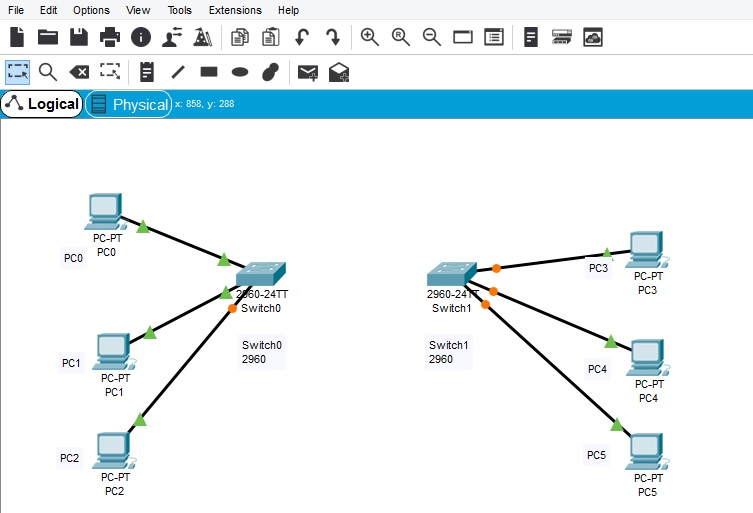
Task: Open the Extensions menu
Action: pyautogui.click(x=235, y=10)
